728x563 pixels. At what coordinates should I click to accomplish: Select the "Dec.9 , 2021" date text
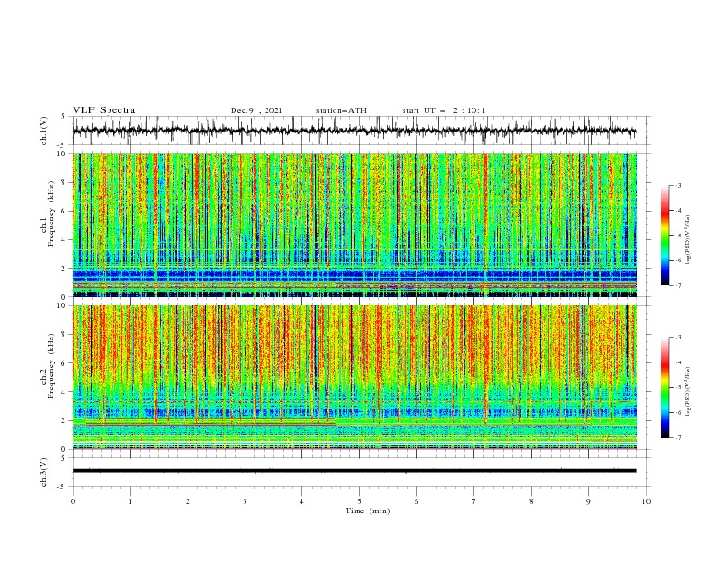coord(256,110)
